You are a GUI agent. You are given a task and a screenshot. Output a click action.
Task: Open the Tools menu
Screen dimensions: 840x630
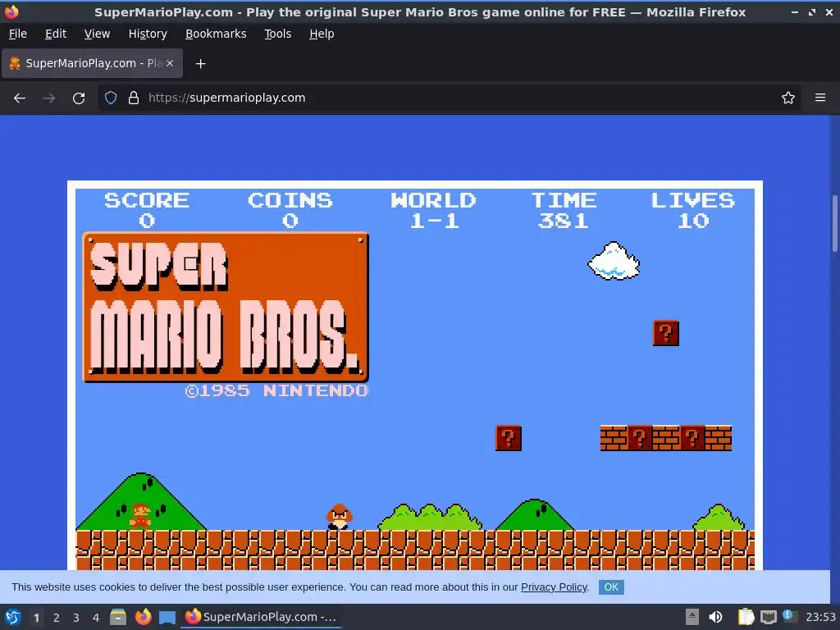277,34
